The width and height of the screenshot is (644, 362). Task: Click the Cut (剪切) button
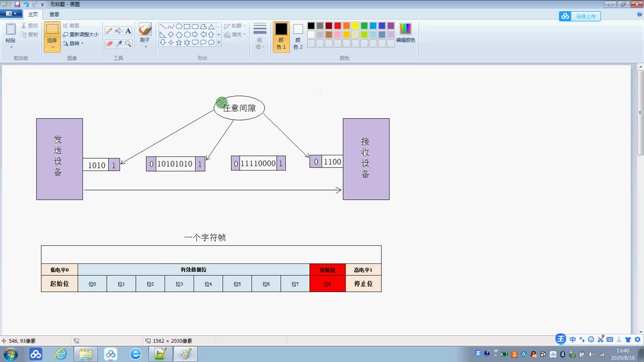point(29,25)
